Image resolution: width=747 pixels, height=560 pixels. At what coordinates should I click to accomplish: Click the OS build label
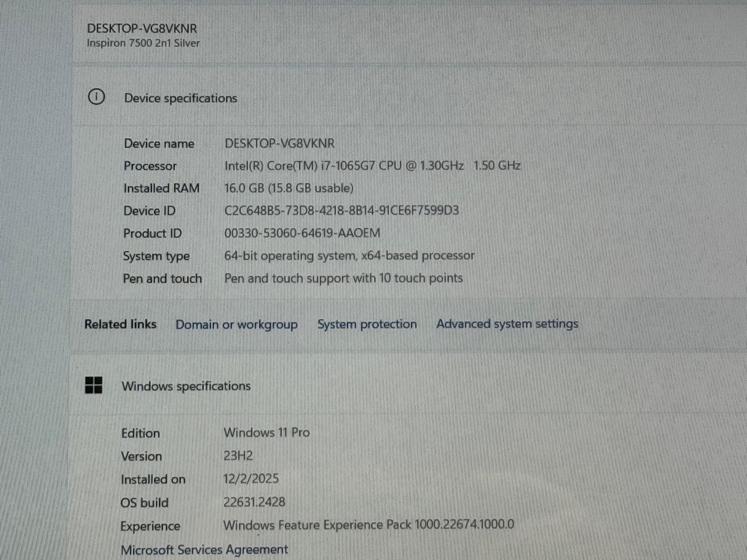point(144,503)
